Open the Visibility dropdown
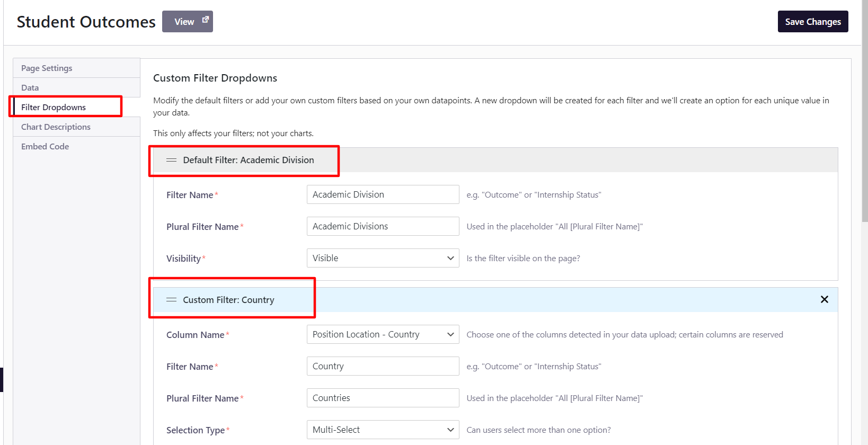The image size is (868, 445). click(x=383, y=258)
